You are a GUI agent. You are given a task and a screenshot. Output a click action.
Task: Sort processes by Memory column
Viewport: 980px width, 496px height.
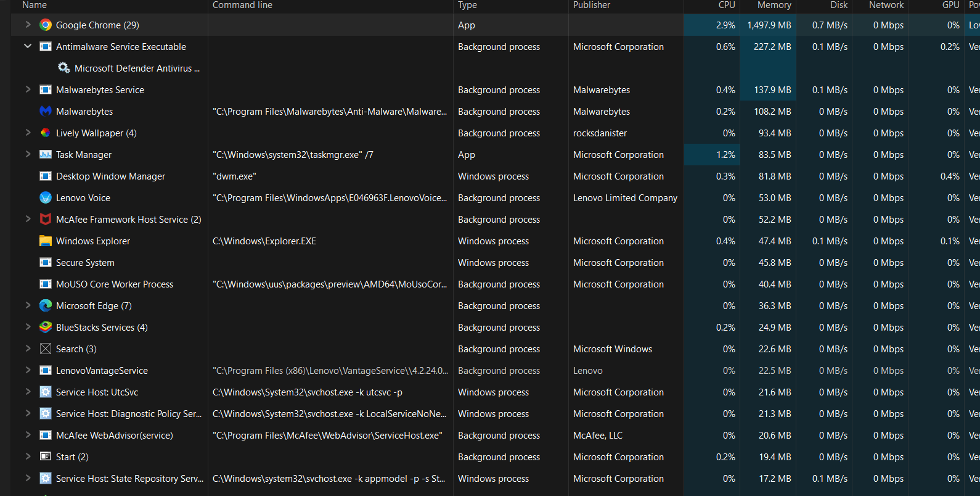click(774, 5)
